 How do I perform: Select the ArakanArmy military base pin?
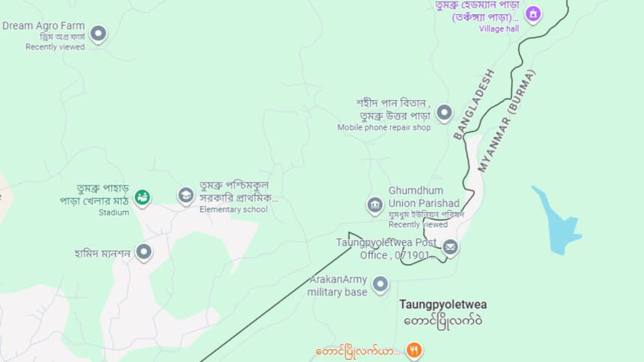[x=380, y=284]
